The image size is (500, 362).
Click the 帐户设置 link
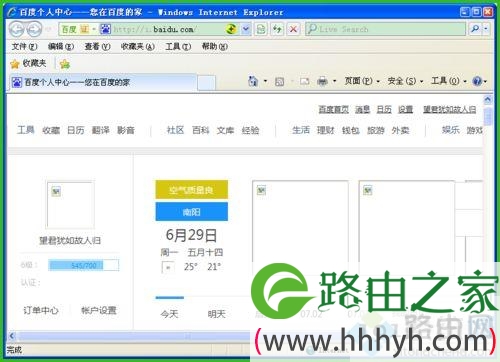pyautogui.click(x=99, y=310)
